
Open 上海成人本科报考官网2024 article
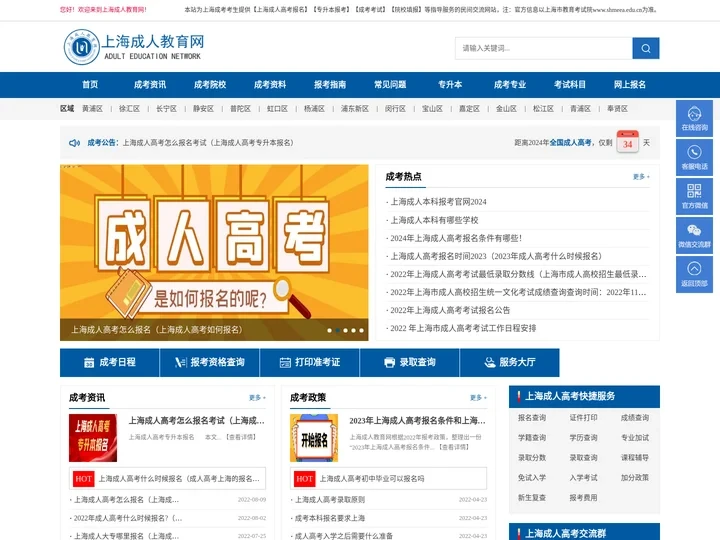pos(438,202)
